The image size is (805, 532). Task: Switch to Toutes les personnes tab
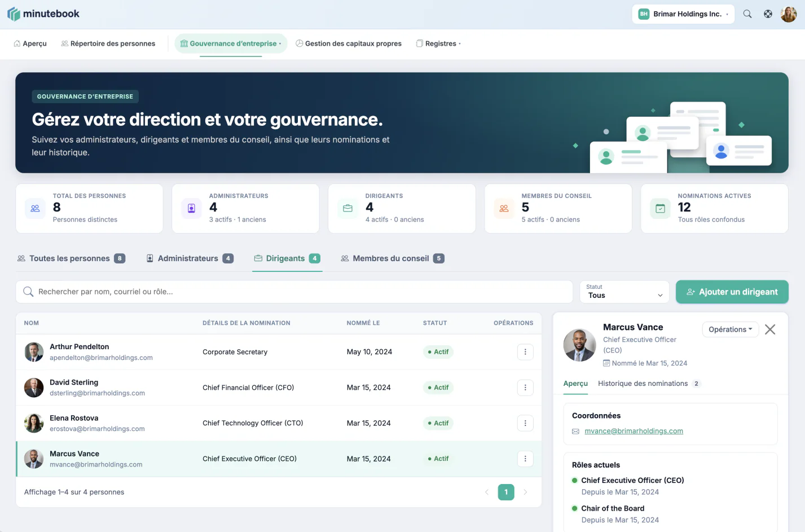coord(71,258)
